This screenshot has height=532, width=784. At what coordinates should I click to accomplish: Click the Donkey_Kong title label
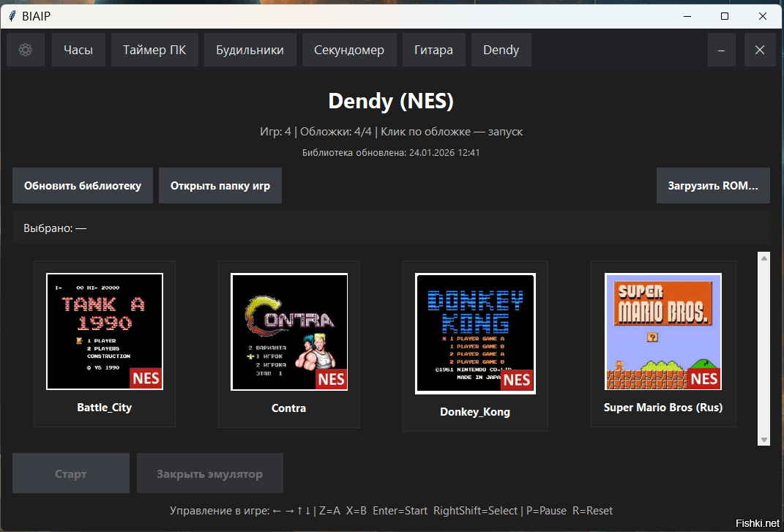pyautogui.click(x=475, y=412)
